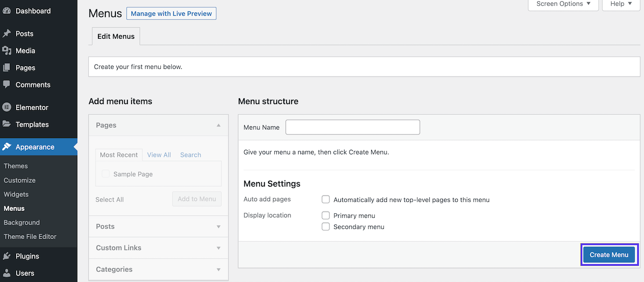The height and width of the screenshot is (282, 644).
Task: Open the Screen Options dropdown
Action: click(x=563, y=4)
